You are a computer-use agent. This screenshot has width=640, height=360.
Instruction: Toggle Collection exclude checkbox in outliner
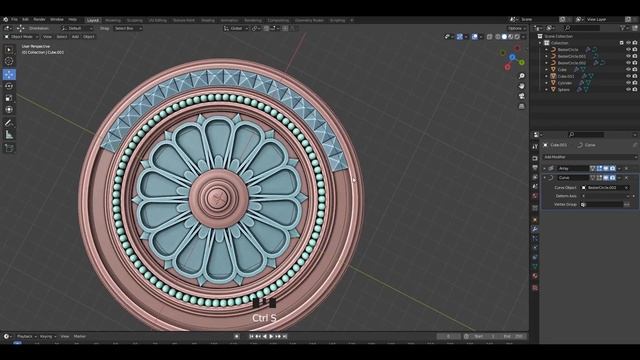click(622, 43)
